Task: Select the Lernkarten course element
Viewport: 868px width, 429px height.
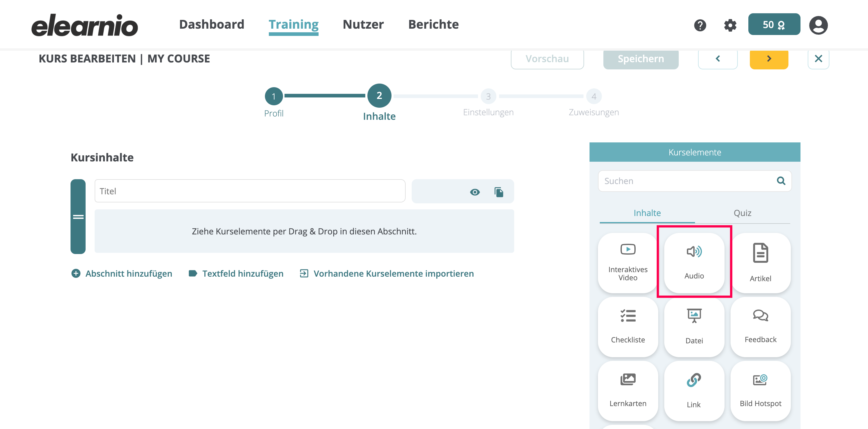Action: pyautogui.click(x=628, y=391)
